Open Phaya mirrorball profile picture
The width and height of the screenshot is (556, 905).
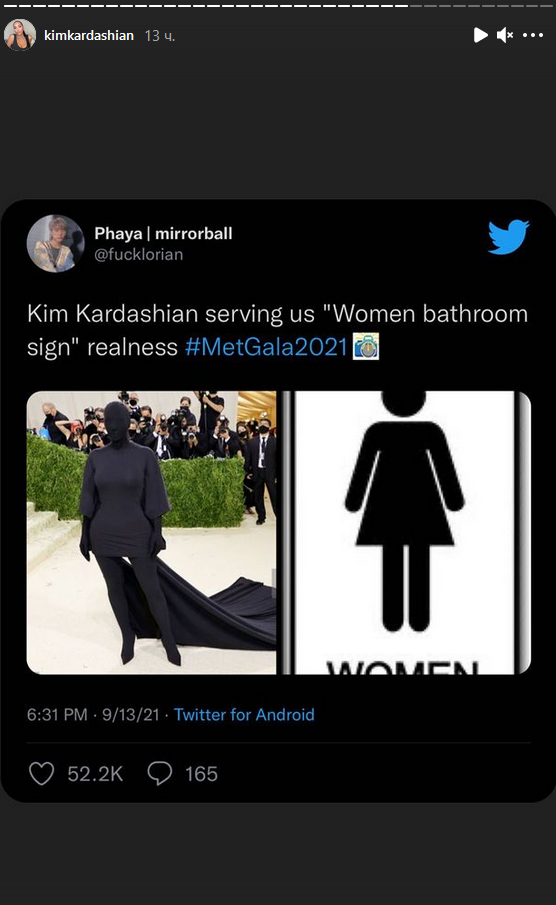pos(56,243)
